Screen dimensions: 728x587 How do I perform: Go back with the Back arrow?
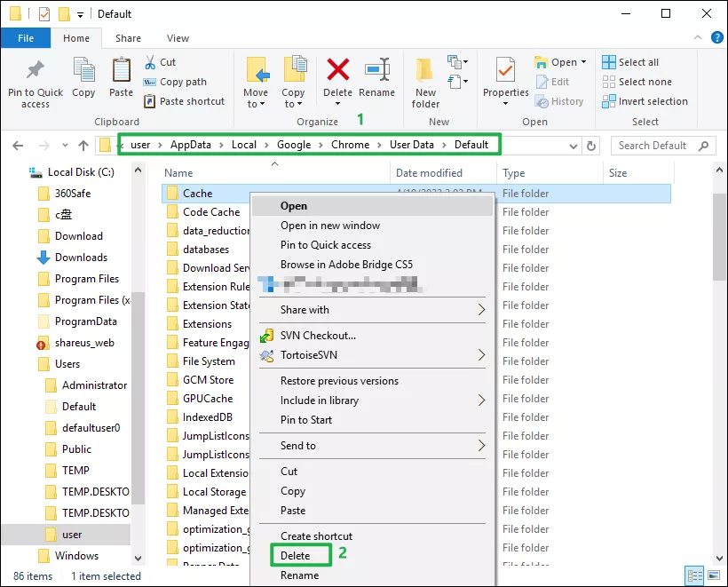click(x=18, y=146)
